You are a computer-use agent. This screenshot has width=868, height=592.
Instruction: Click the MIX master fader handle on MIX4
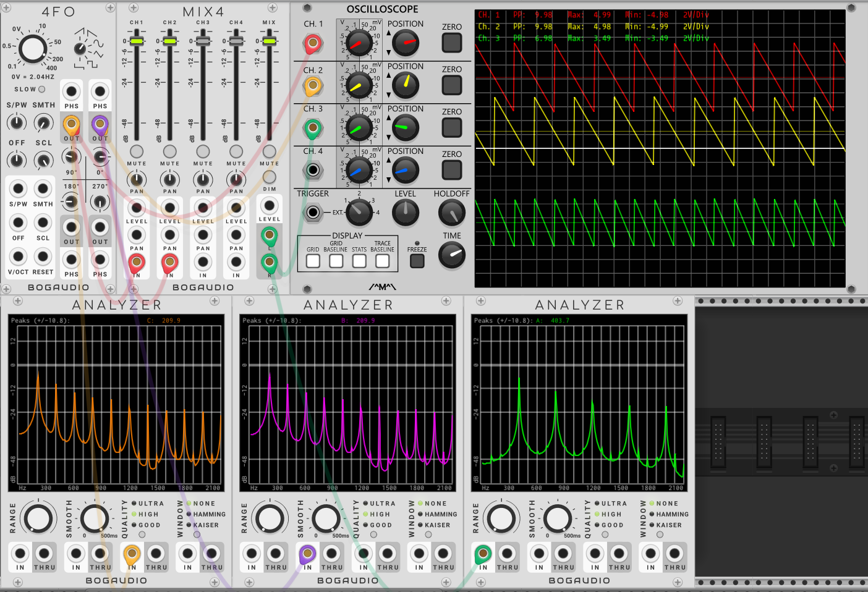coord(269,41)
